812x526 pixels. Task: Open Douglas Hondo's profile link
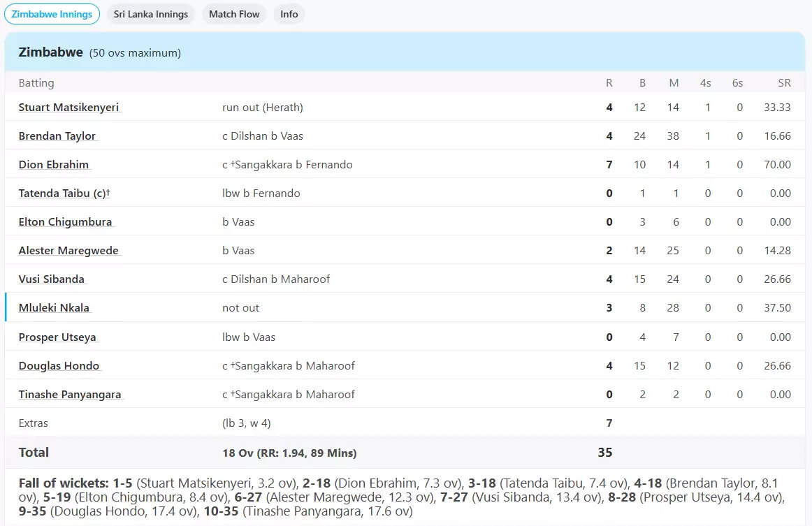(x=59, y=366)
